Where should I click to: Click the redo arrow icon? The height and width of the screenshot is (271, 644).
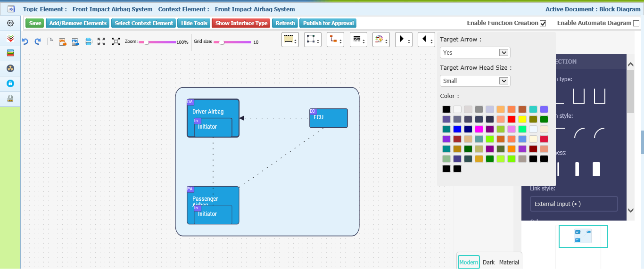point(38,41)
